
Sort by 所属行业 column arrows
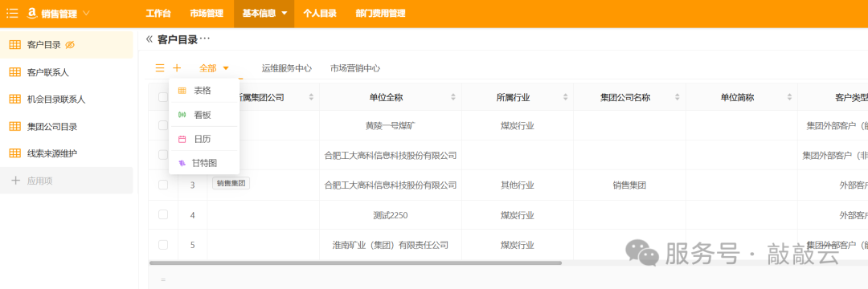pos(565,97)
